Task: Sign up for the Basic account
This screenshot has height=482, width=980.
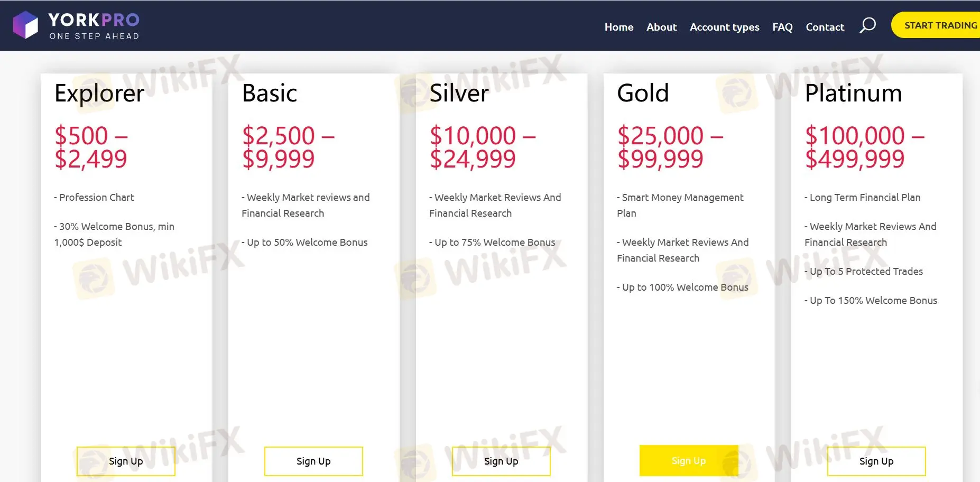Action: click(313, 461)
